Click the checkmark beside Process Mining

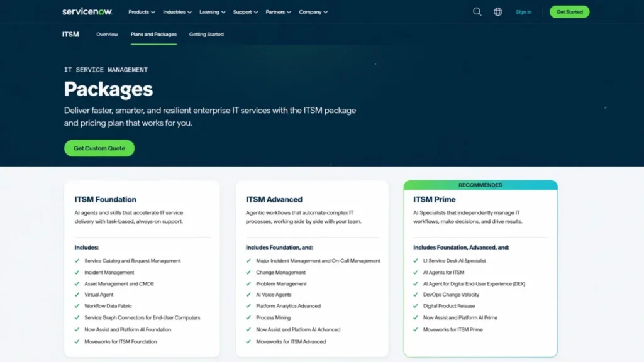point(248,317)
